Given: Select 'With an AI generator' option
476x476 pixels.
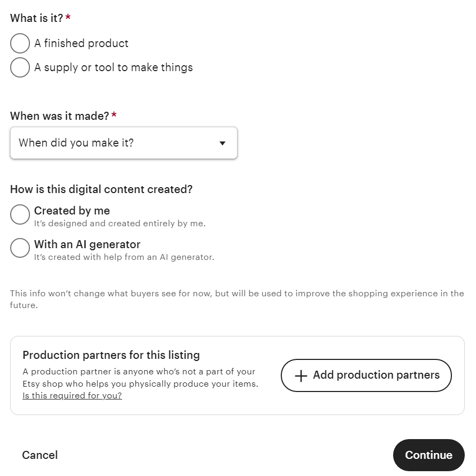Looking at the screenshot, I should point(20,248).
